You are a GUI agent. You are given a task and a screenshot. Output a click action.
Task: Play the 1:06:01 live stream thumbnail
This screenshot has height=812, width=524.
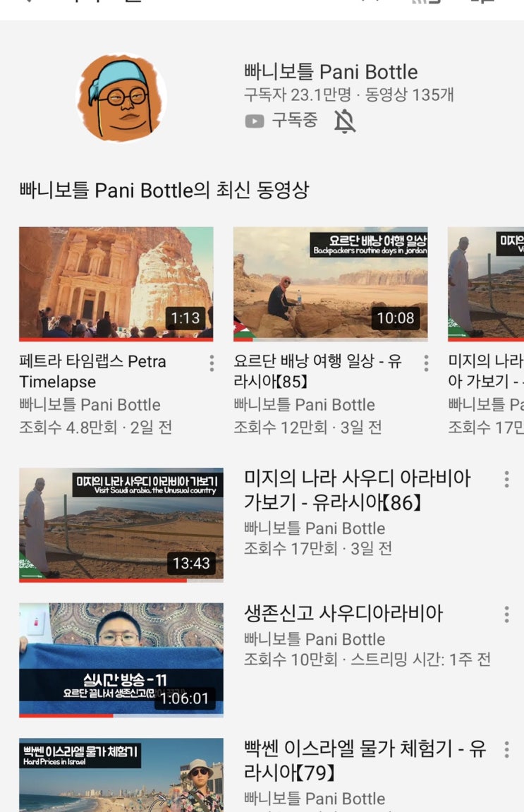pyautogui.click(x=121, y=660)
